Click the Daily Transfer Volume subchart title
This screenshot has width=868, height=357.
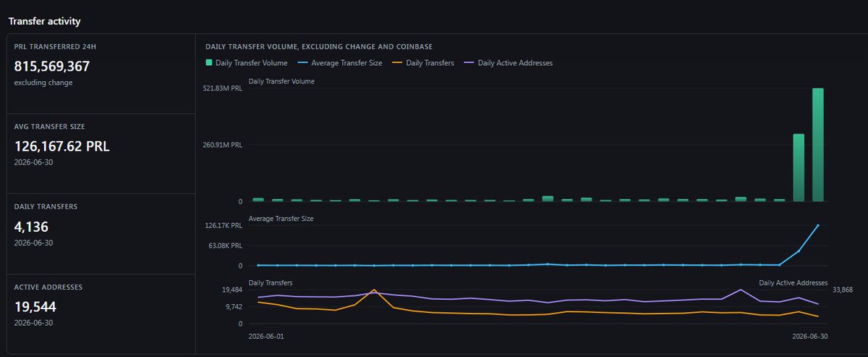[x=281, y=81]
